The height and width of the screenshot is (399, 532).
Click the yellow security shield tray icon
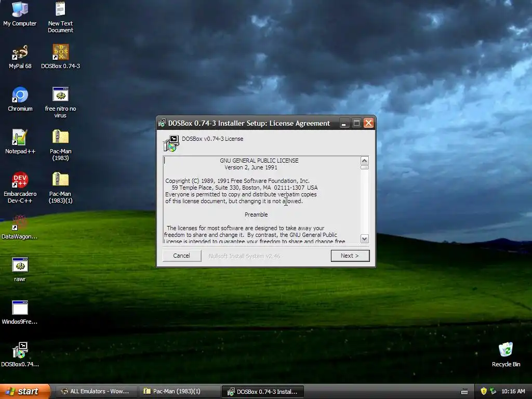484,391
